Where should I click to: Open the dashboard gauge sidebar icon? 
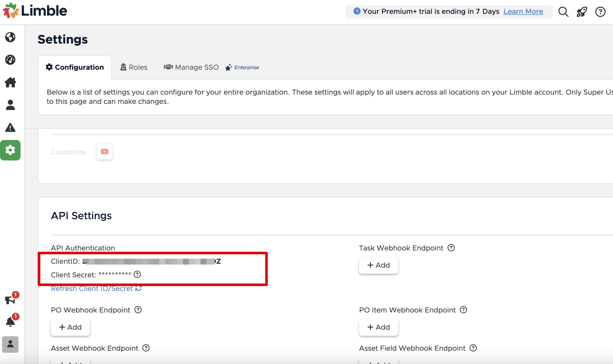pyautogui.click(x=10, y=60)
